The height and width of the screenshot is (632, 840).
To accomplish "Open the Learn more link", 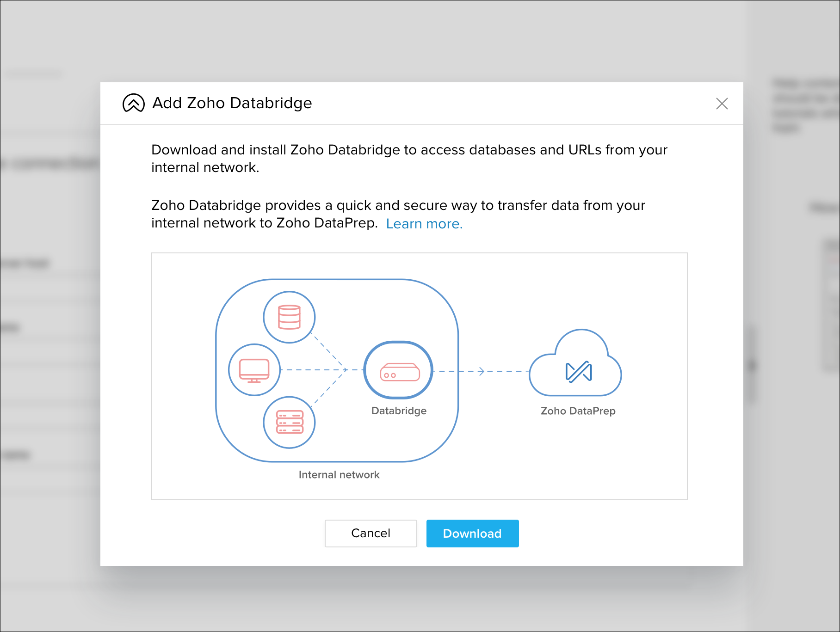I will (424, 224).
